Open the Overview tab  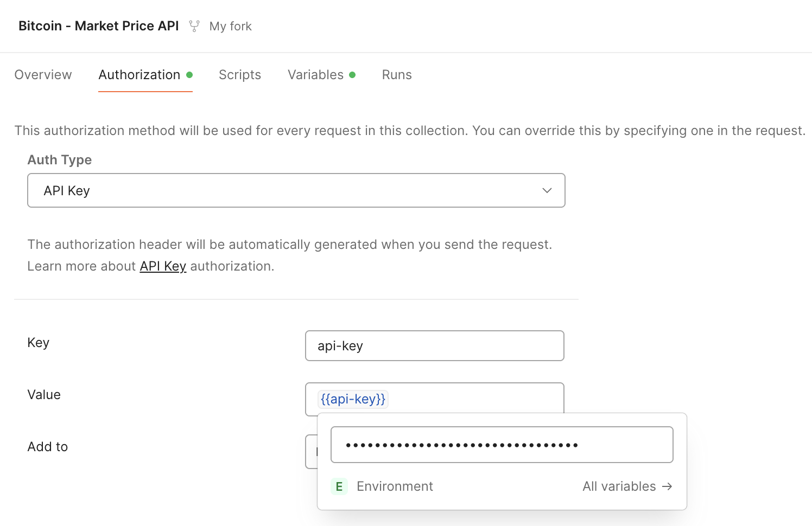tap(43, 75)
